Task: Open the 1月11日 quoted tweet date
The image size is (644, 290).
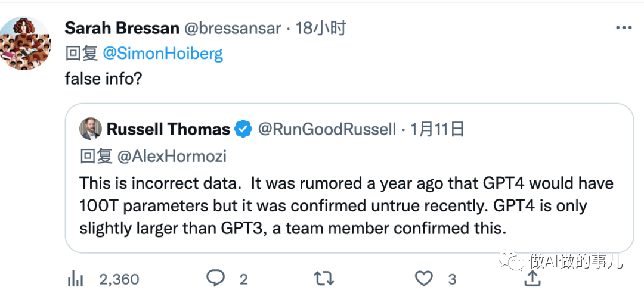Action: 437,129
